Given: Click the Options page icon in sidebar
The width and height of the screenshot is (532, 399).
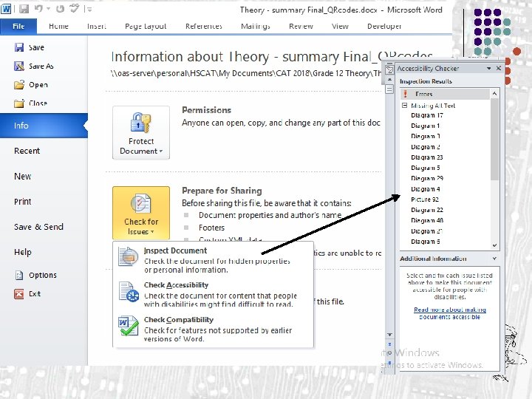Looking at the screenshot, I should (x=19, y=275).
